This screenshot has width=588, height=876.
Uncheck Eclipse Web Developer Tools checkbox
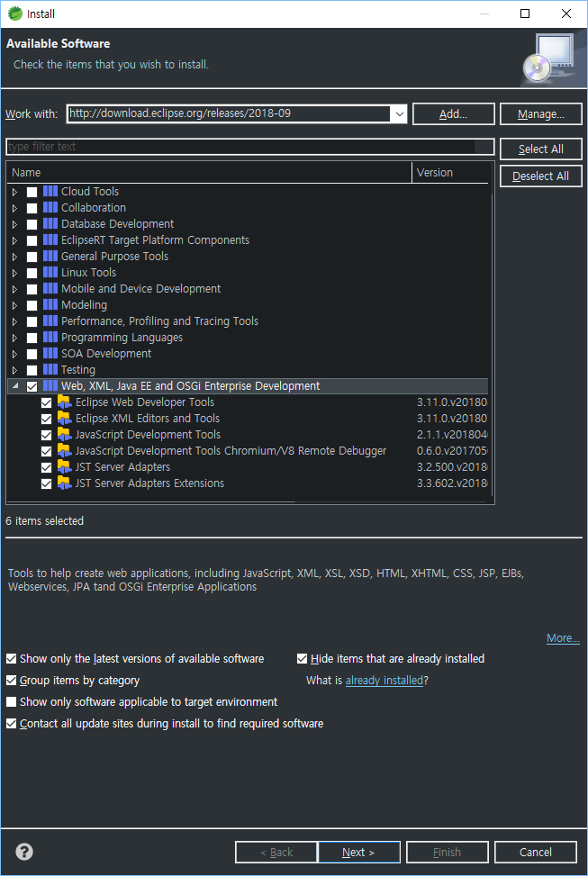[x=47, y=402]
